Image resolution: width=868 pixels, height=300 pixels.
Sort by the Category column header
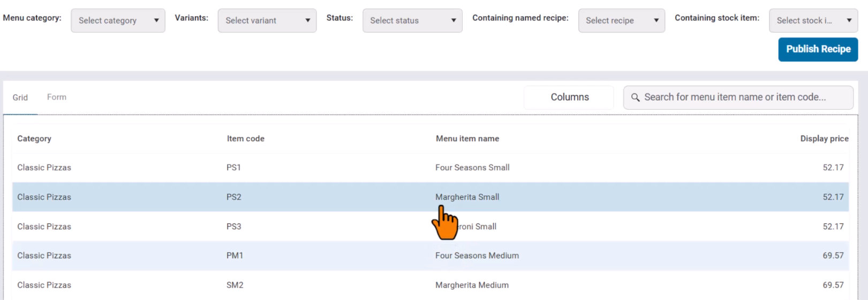point(34,138)
